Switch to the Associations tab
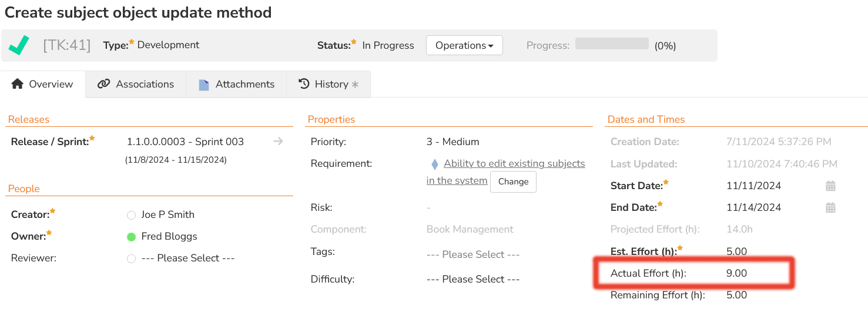 pyautogui.click(x=136, y=84)
